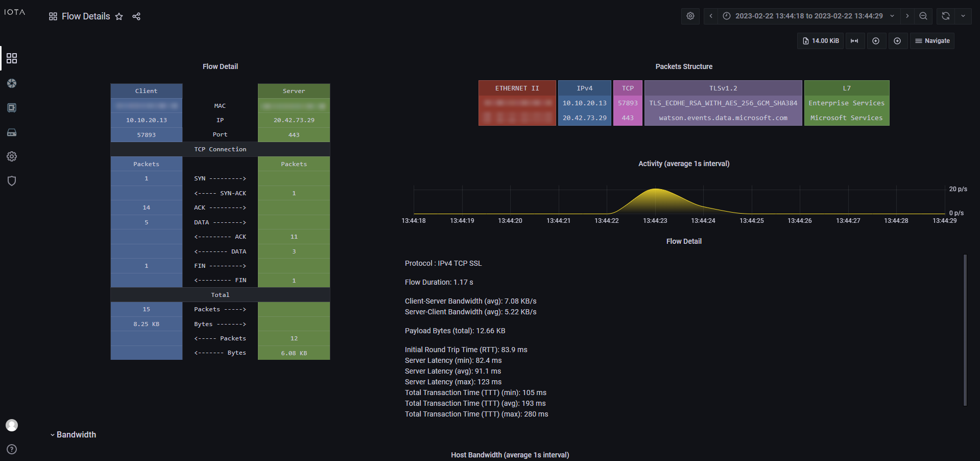Click the refresh dashboard icon
980x461 pixels.
[945, 16]
